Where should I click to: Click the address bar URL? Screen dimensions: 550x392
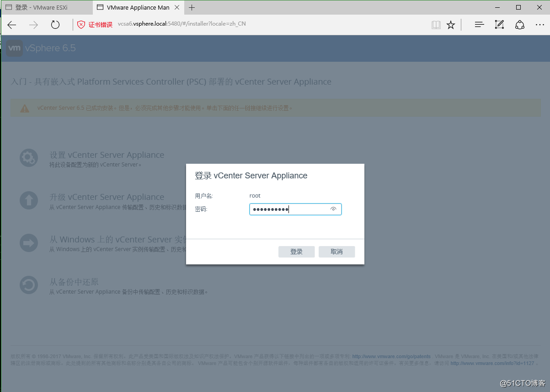tap(182, 24)
